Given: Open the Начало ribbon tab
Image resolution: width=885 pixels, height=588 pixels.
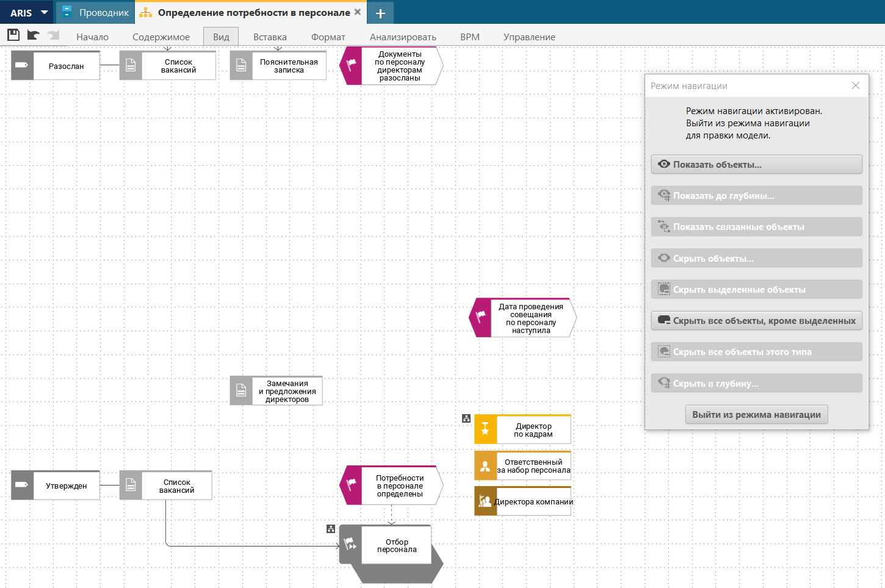Looking at the screenshot, I should click(93, 37).
